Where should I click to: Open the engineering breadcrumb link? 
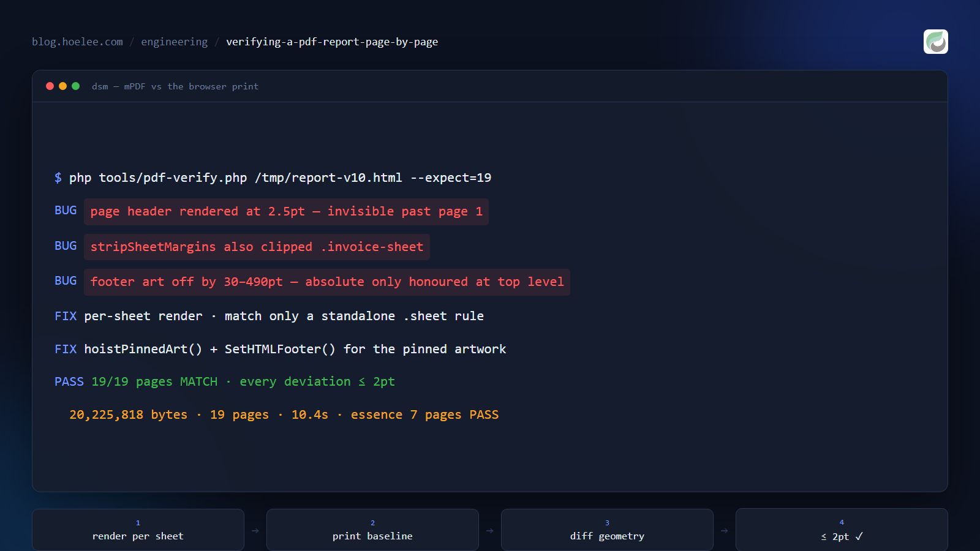(175, 42)
